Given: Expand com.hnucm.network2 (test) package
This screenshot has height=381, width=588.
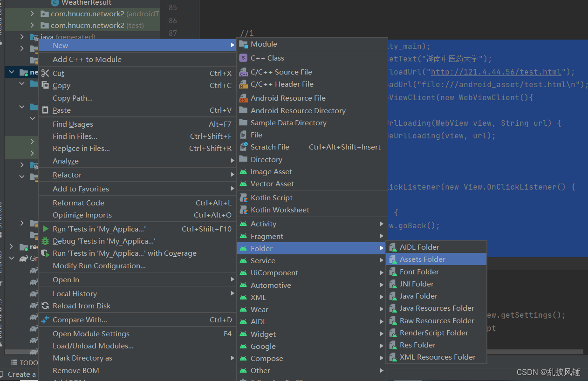Looking at the screenshot, I should (32, 26).
